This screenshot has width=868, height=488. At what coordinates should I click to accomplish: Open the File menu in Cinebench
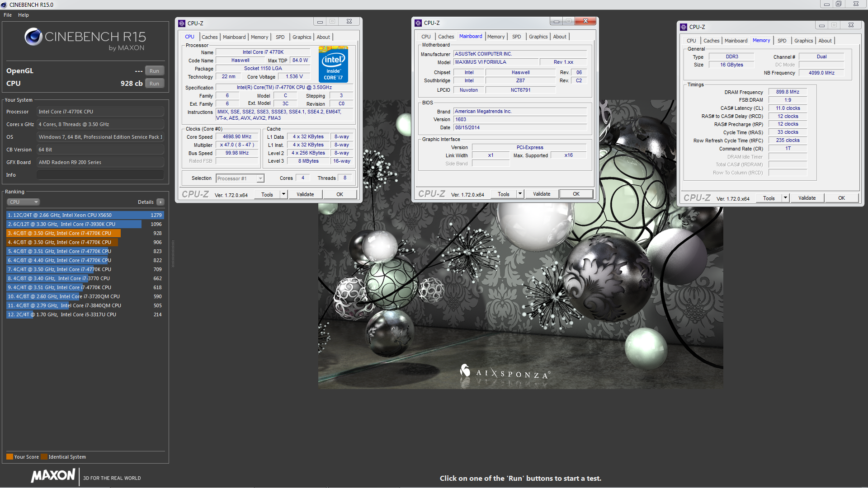[8, 15]
